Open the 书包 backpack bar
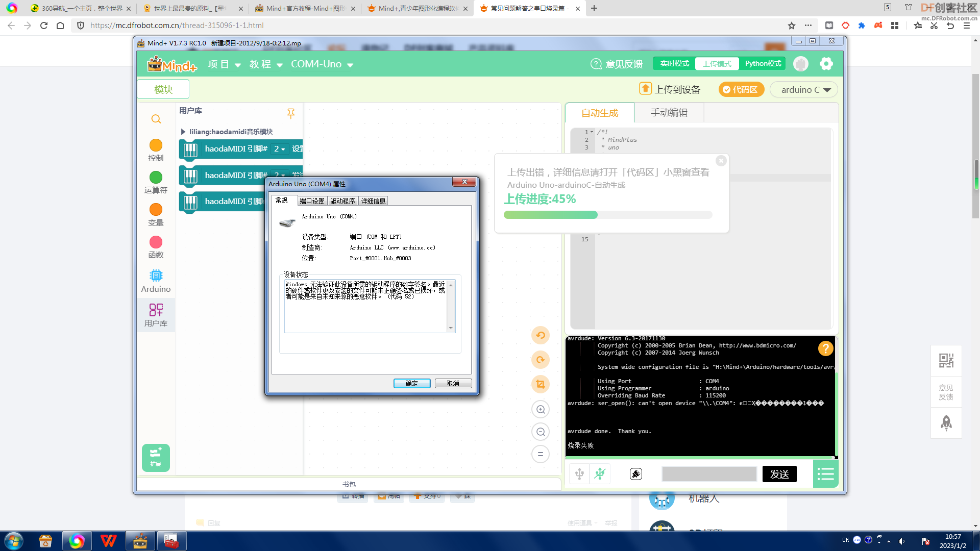Image resolution: width=980 pixels, height=551 pixels. (349, 484)
